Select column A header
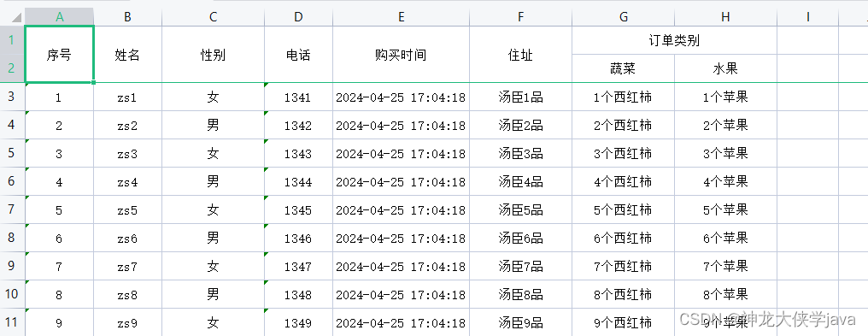 click(60, 17)
